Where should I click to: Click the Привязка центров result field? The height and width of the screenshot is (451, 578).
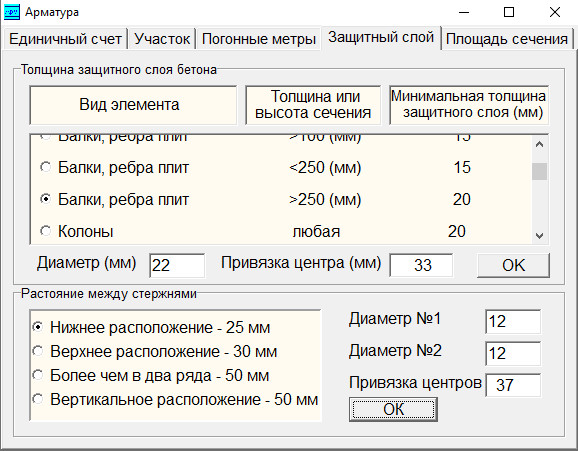point(513,385)
